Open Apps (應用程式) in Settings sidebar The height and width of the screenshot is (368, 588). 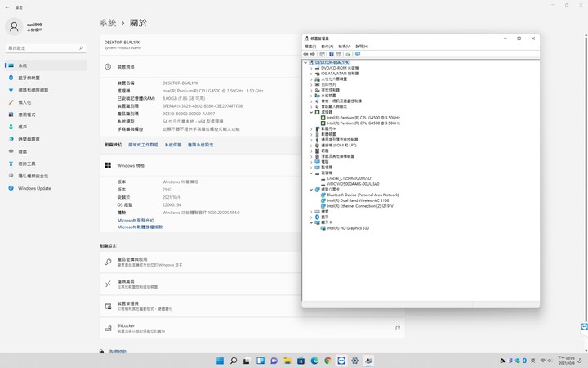pyautogui.click(x=46, y=114)
